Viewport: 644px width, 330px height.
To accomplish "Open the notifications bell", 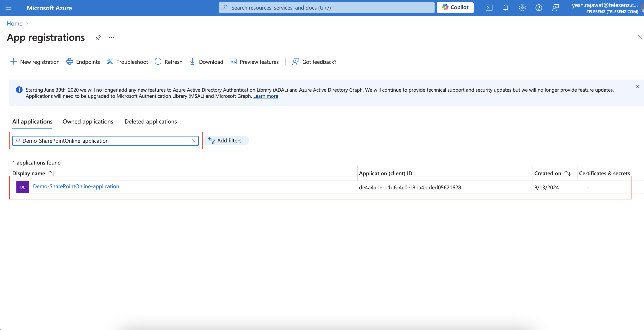I will (x=505, y=8).
